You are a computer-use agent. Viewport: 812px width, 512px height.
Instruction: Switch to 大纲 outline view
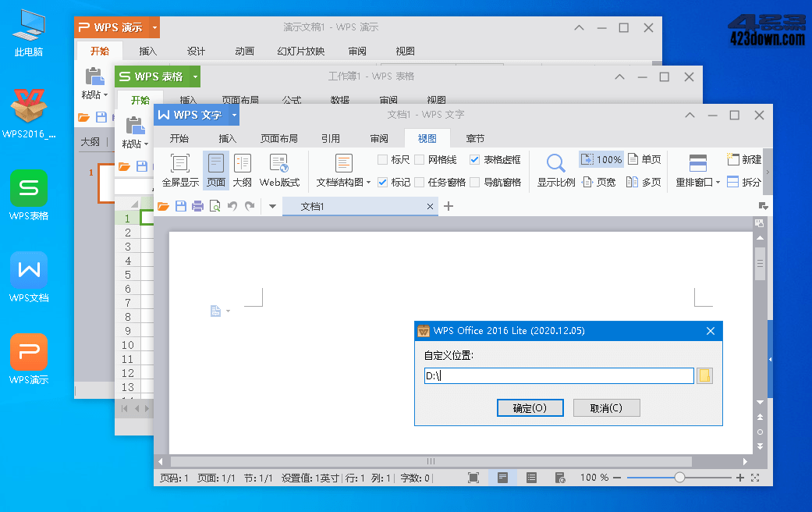click(243, 169)
